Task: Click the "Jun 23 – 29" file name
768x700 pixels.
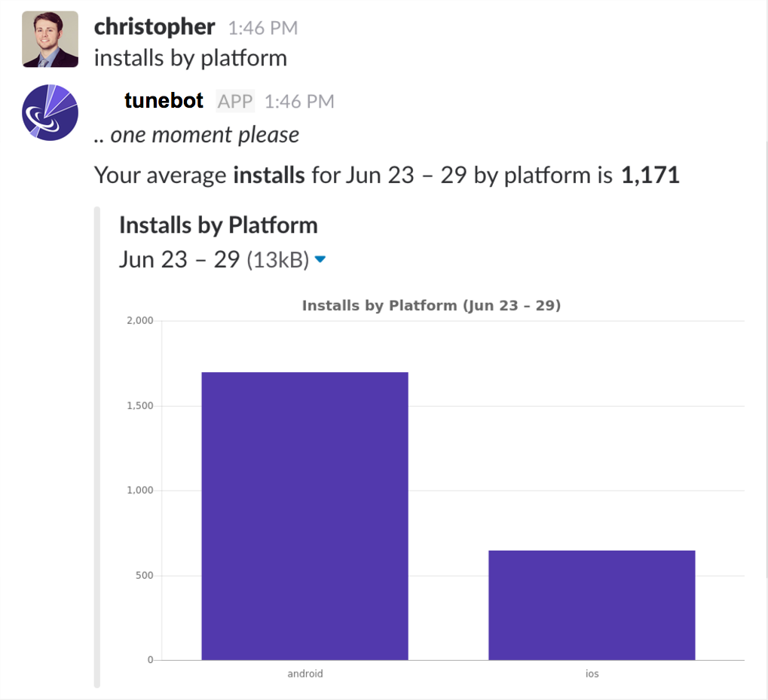Action: 179,259
